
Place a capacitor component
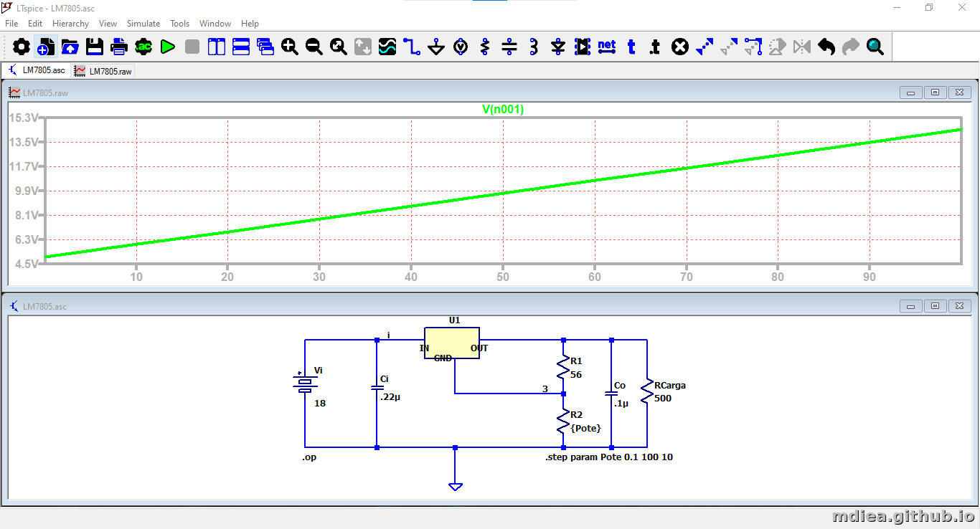(509, 47)
